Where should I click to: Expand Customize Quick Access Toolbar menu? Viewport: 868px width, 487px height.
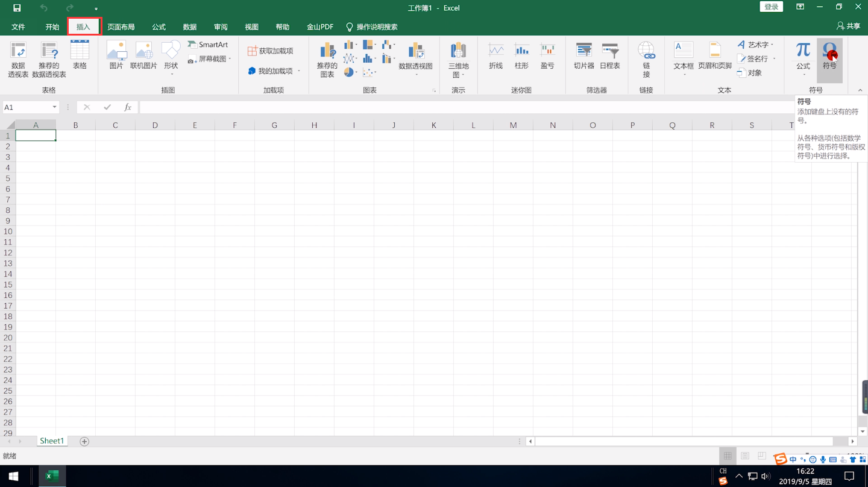coord(96,8)
